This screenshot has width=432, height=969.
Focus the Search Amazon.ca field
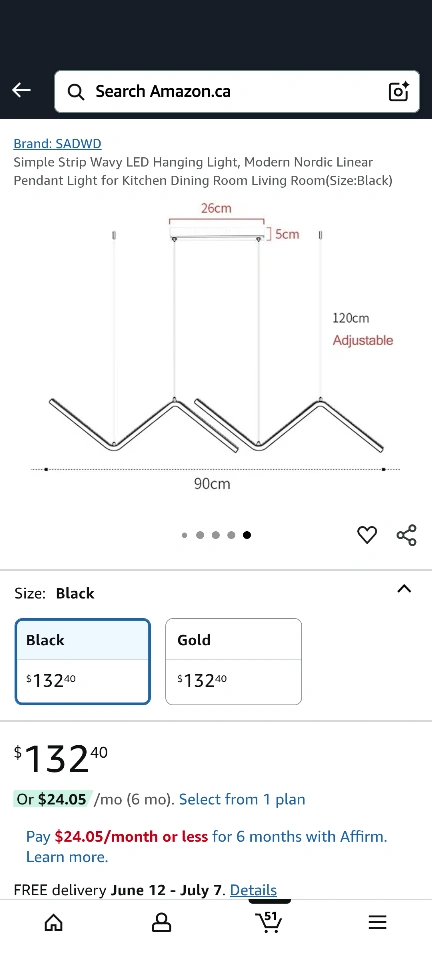coord(237,91)
